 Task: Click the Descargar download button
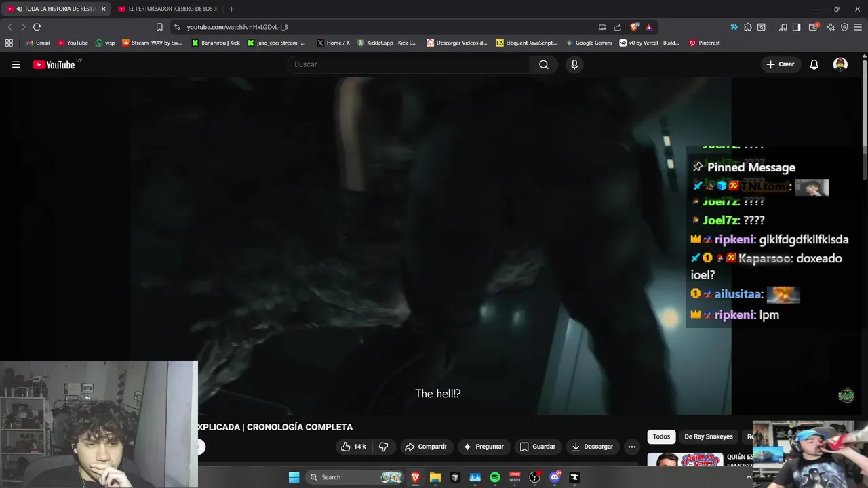[x=593, y=447]
